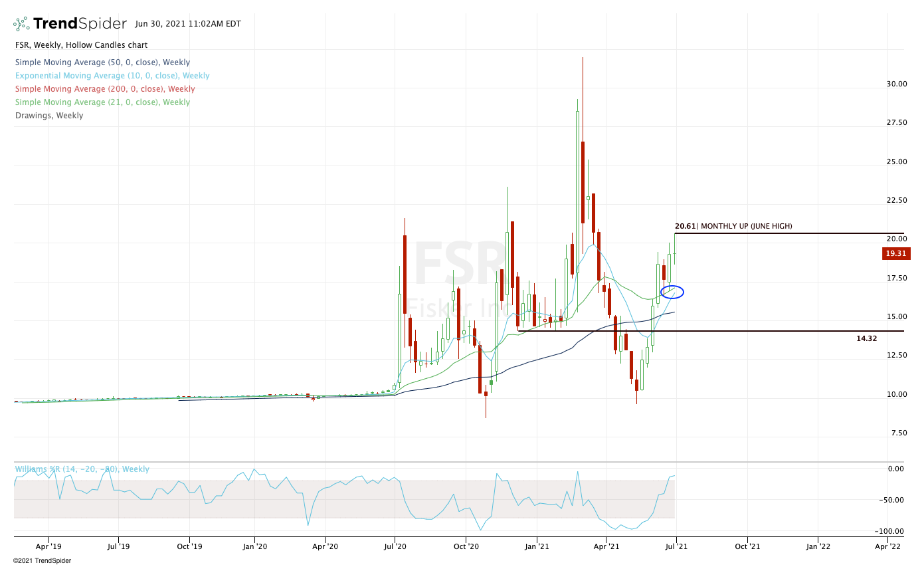Viewport: 924px width, 567px height.
Task: Select the Apr '20 date axis label
Action: [325, 547]
